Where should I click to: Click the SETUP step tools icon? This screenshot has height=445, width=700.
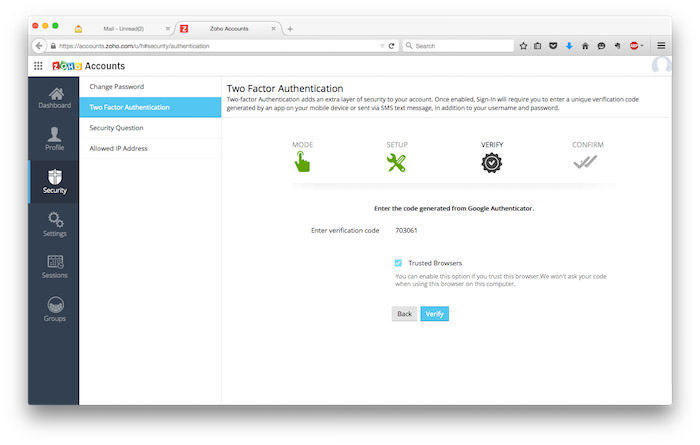coord(396,162)
